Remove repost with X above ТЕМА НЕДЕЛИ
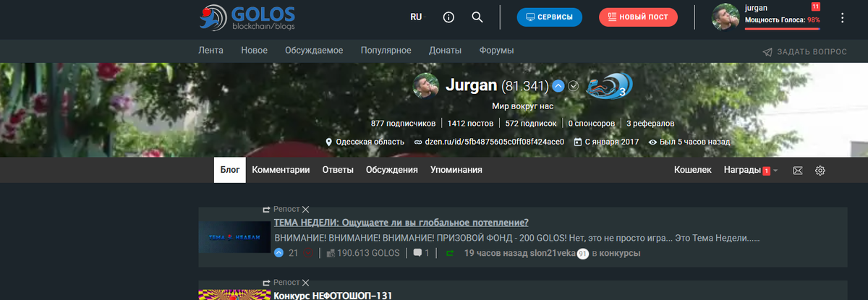Image resolution: width=868 pixels, height=300 pixels. click(x=305, y=209)
